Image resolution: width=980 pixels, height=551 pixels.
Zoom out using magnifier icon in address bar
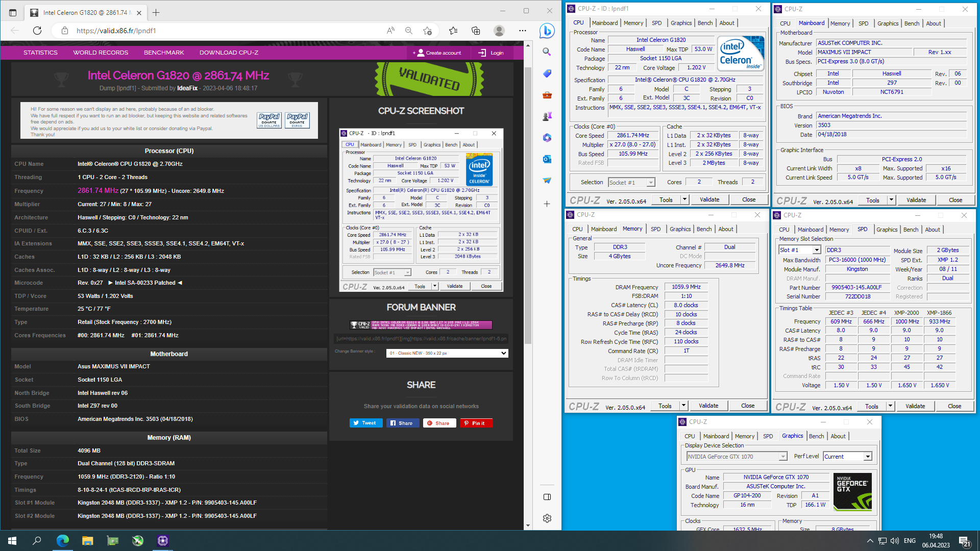click(x=409, y=31)
